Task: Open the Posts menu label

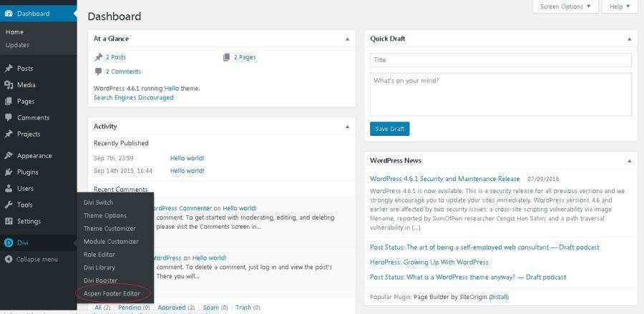Action: 25,69
